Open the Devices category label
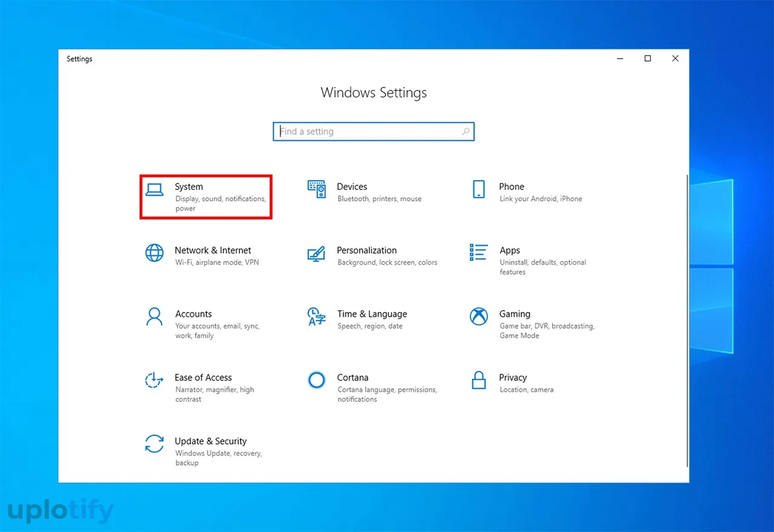The width and height of the screenshot is (774, 532). pyautogui.click(x=352, y=187)
